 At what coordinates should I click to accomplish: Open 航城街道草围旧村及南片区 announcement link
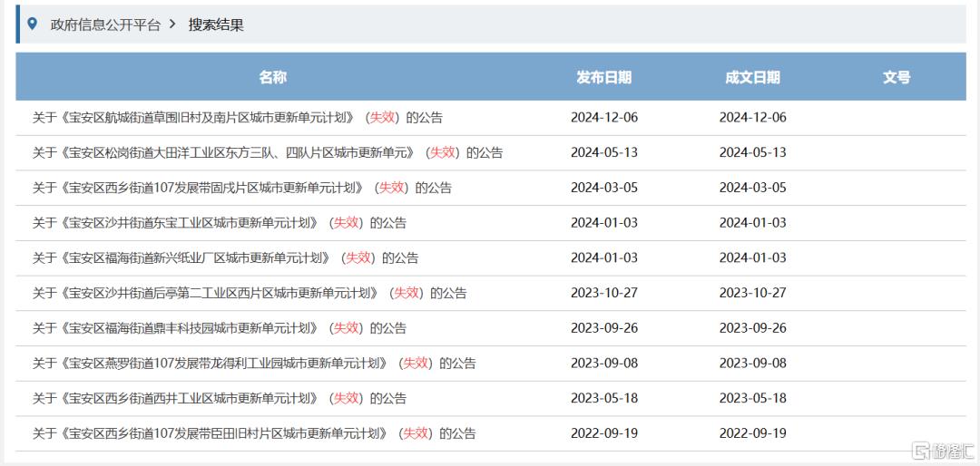pyautogui.click(x=238, y=118)
